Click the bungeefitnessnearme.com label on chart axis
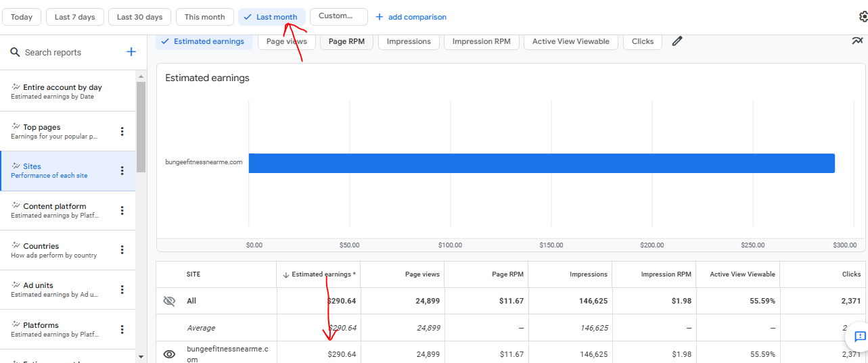 (204, 162)
